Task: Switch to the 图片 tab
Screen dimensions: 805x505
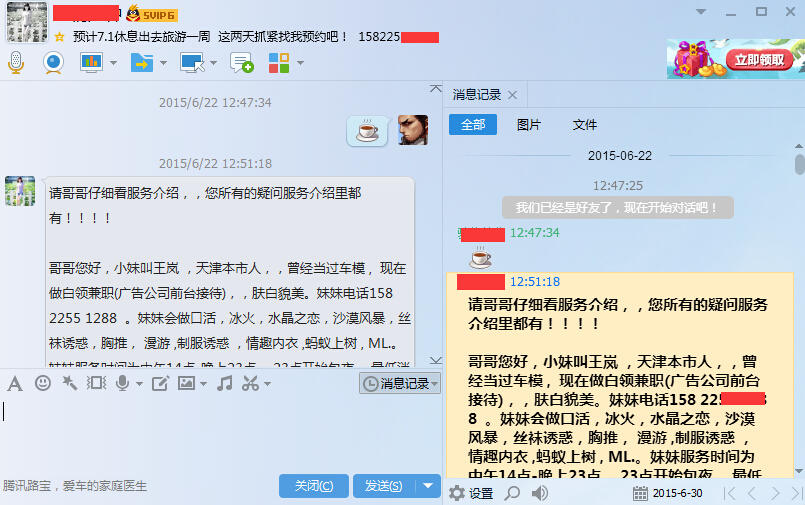Action: [x=529, y=125]
